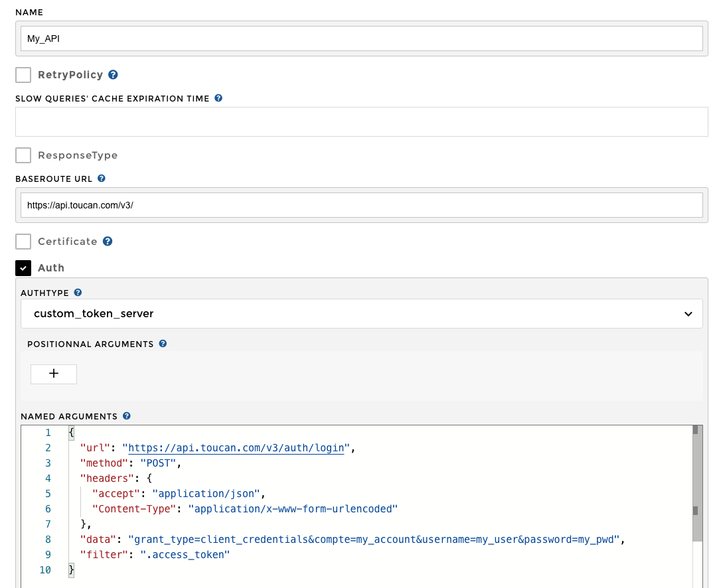The image size is (721, 588).
Task: Click the AuthType help icon
Action: (x=78, y=293)
